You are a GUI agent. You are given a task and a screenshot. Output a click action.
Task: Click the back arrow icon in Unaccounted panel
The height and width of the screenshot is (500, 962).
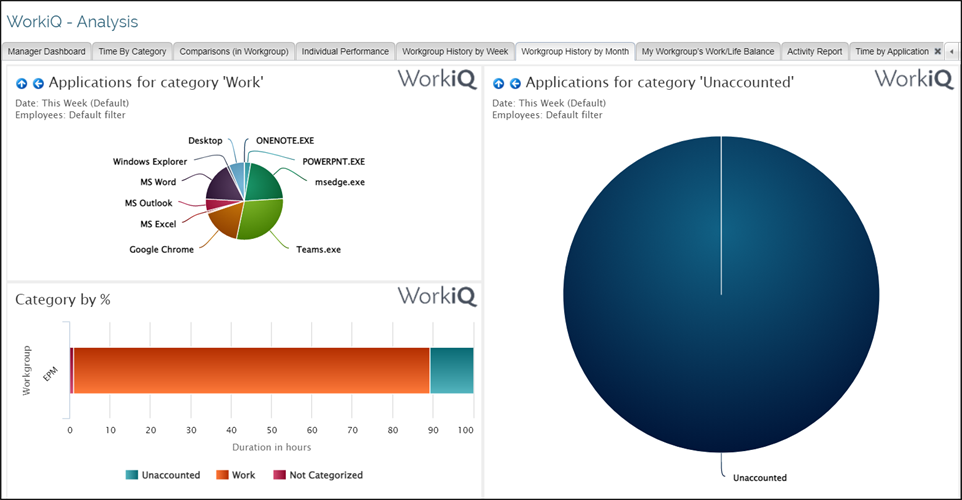tap(515, 84)
